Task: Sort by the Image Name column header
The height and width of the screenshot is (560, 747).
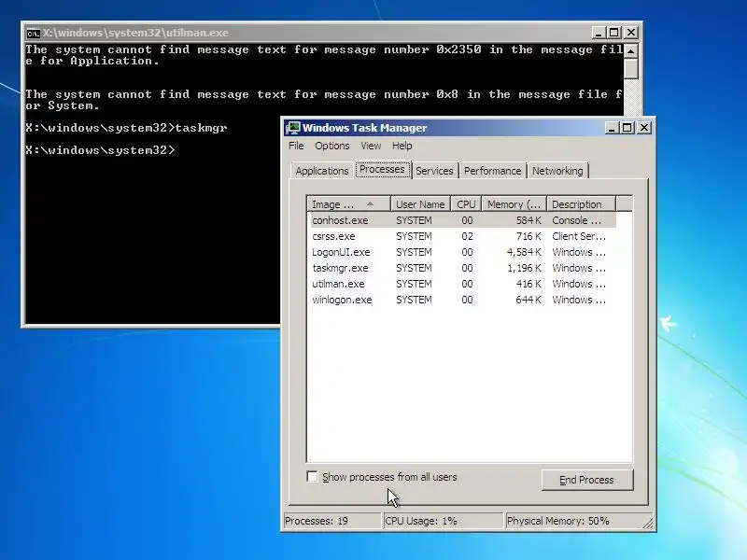Action: pos(348,204)
